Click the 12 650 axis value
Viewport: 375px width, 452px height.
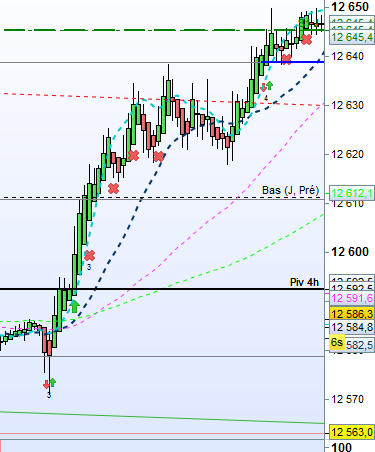[x=350, y=7]
